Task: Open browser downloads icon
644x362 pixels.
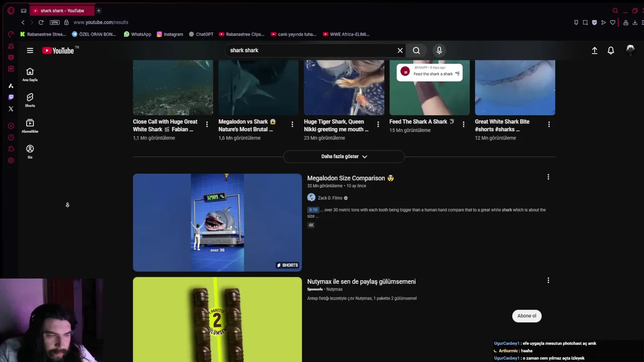Action: pyautogui.click(x=635, y=22)
